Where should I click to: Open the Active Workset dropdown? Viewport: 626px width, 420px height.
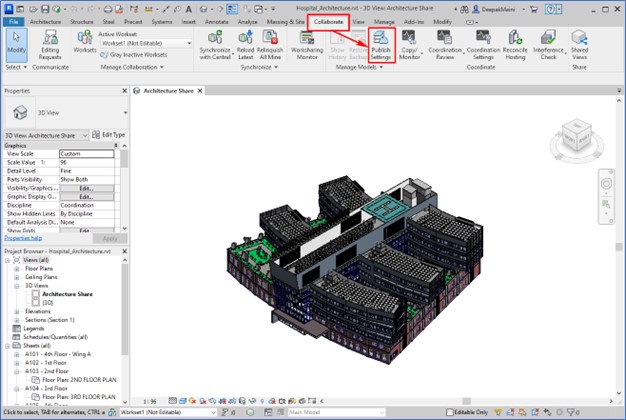(x=146, y=43)
